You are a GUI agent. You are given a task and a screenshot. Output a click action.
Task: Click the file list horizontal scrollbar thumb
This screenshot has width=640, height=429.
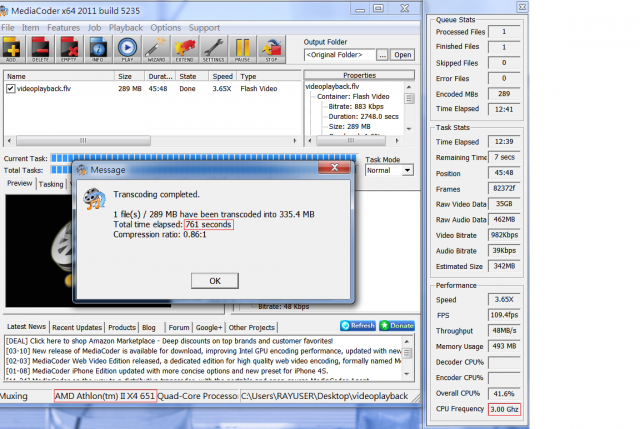tap(83, 140)
